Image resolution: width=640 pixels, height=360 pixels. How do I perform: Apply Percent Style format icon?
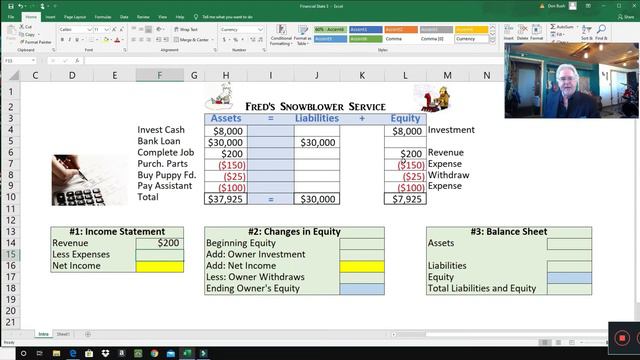[x=236, y=40]
